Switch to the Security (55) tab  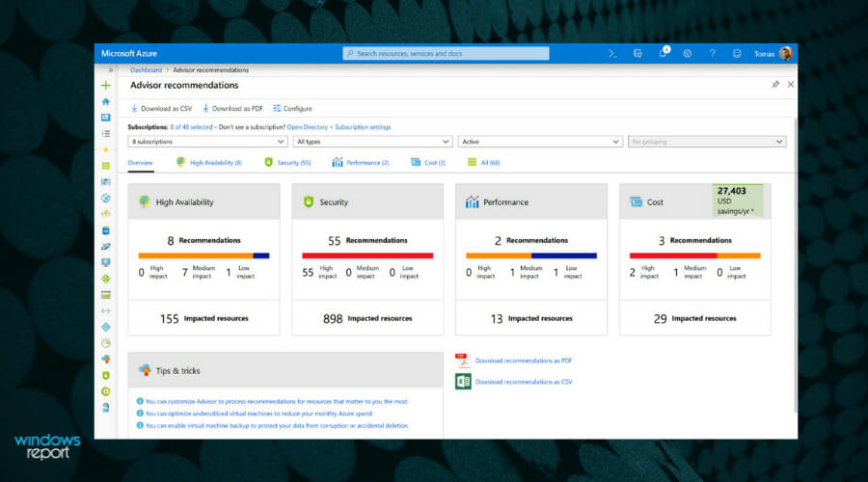pos(287,162)
